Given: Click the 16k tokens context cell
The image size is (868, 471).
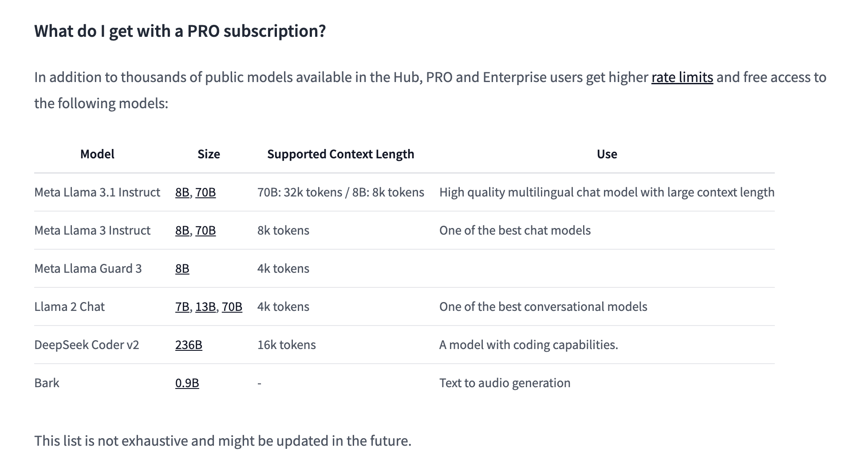Looking at the screenshot, I should coord(287,345).
